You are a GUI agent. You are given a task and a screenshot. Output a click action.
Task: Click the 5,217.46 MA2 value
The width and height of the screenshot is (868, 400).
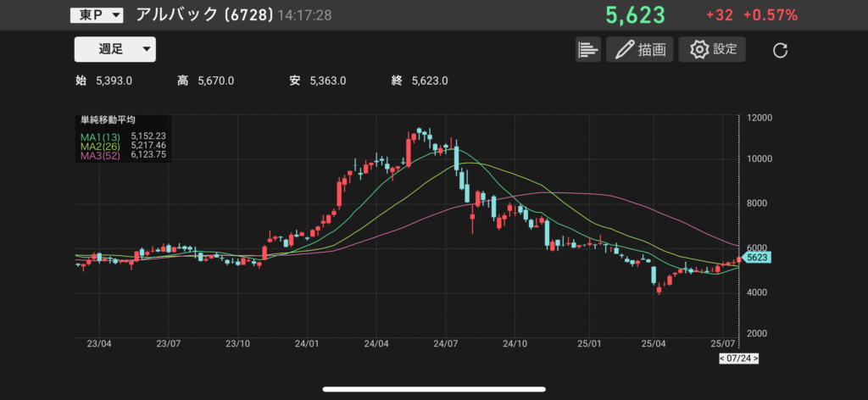pyautogui.click(x=148, y=146)
